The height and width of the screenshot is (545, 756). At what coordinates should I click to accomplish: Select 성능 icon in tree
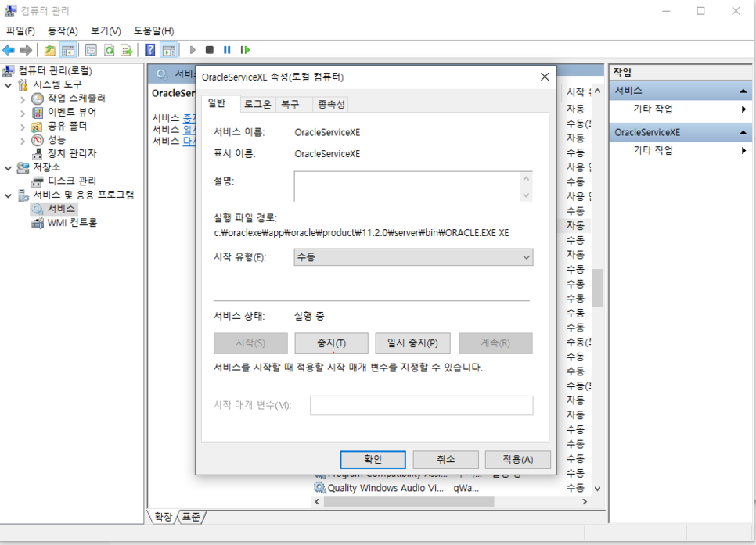38,140
